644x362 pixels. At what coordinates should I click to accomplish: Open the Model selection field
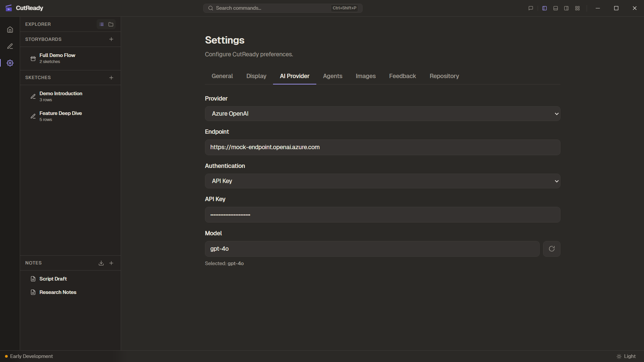click(371, 249)
